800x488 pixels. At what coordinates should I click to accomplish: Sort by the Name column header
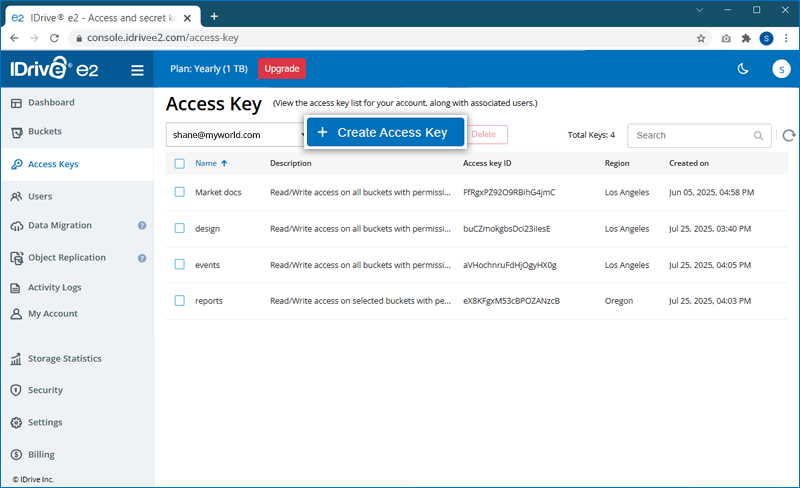[206, 163]
